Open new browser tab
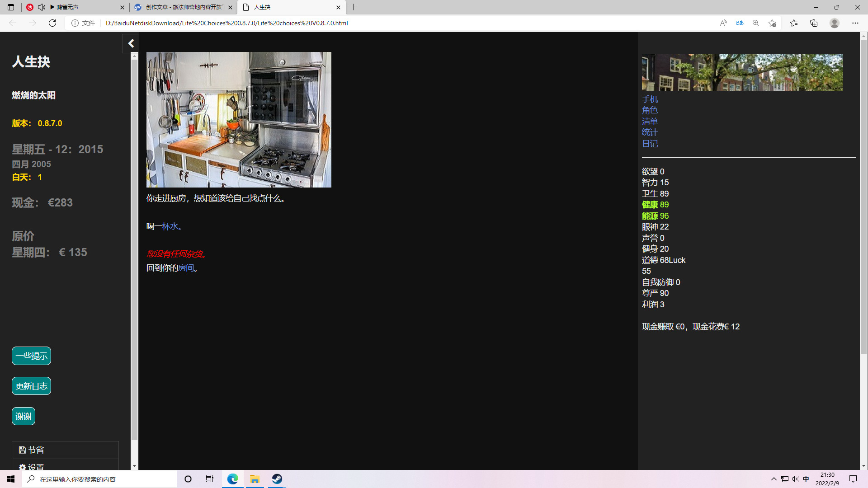The height and width of the screenshot is (488, 868). 354,7
